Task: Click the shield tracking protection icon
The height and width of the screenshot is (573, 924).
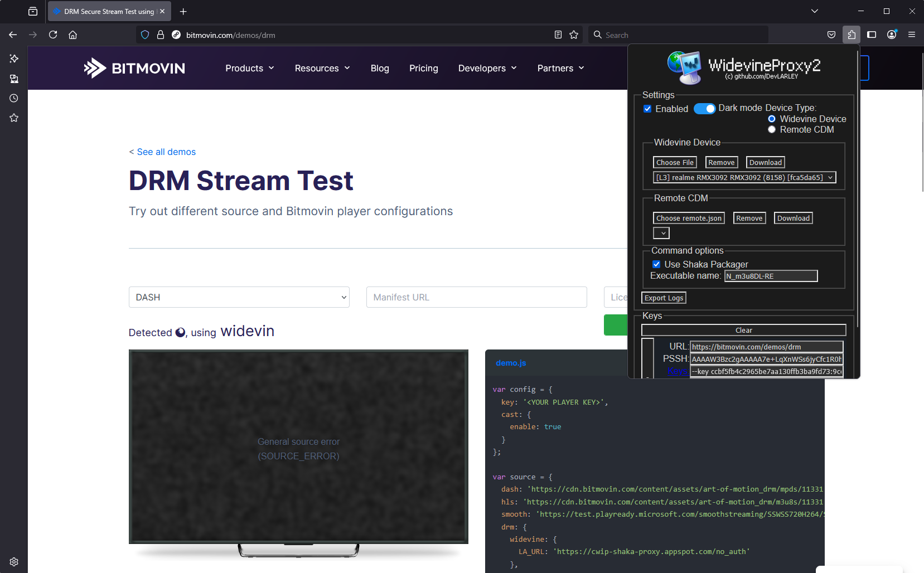Action: tap(145, 35)
